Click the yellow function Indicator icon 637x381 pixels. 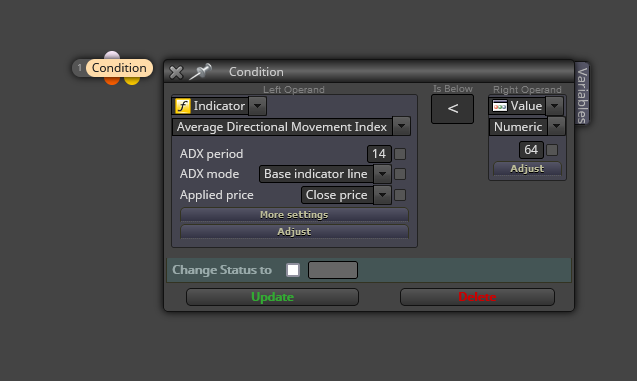pyautogui.click(x=182, y=106)
